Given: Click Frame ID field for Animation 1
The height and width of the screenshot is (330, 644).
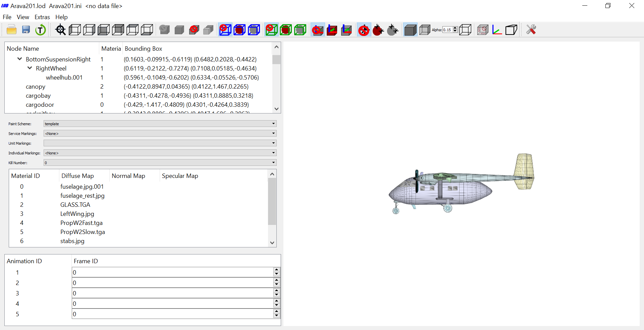Looking at the screenshot, I should pos(173,272).
